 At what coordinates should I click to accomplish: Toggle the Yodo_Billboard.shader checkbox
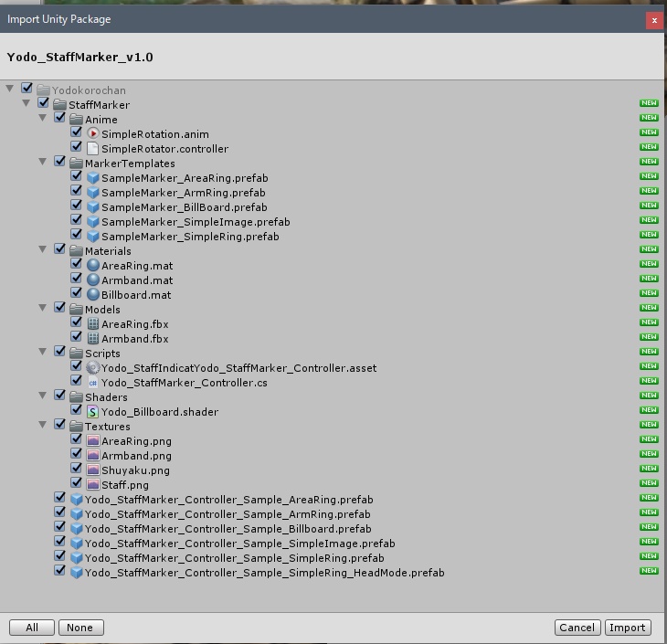click(x=77, y=409)
